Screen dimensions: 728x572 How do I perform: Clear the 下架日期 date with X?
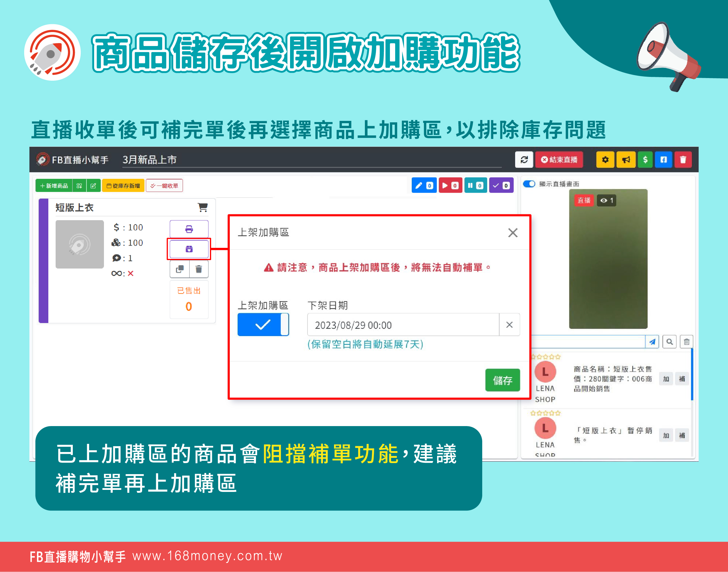[x=509, y=324]
